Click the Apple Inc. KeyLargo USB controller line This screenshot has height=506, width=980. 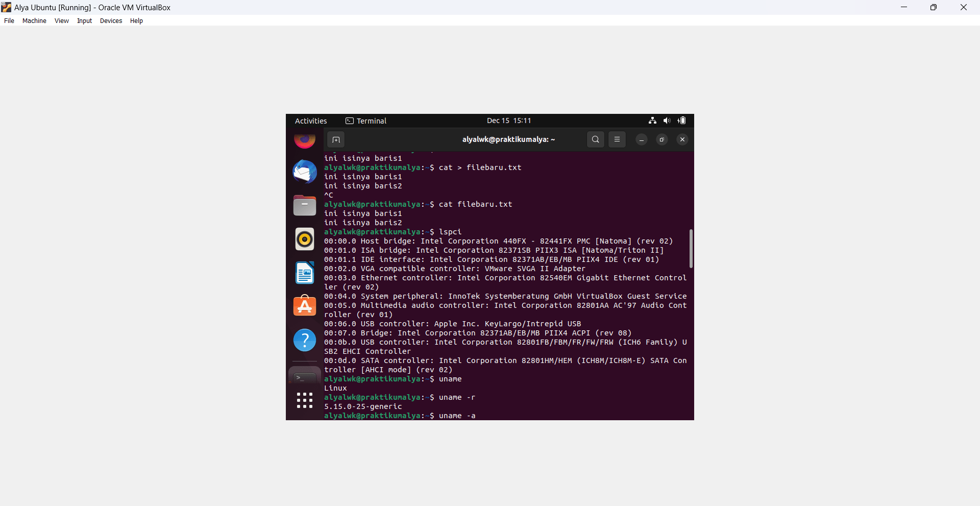click(x=453, y=324)
